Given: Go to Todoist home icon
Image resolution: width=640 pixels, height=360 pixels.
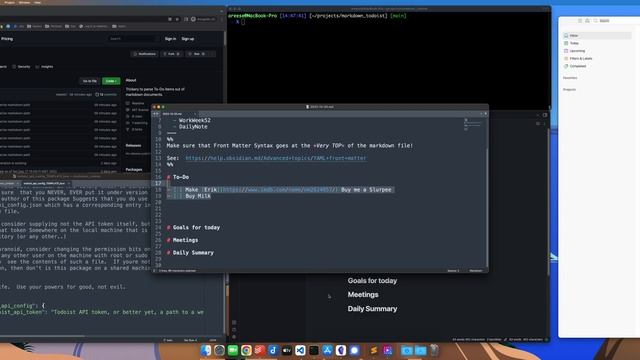Looking at the screenshot, I should tap(587, 20).
